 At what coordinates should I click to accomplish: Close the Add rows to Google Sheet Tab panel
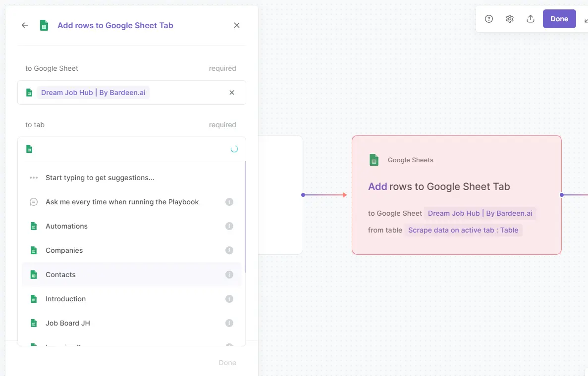[x=237, y=25]
